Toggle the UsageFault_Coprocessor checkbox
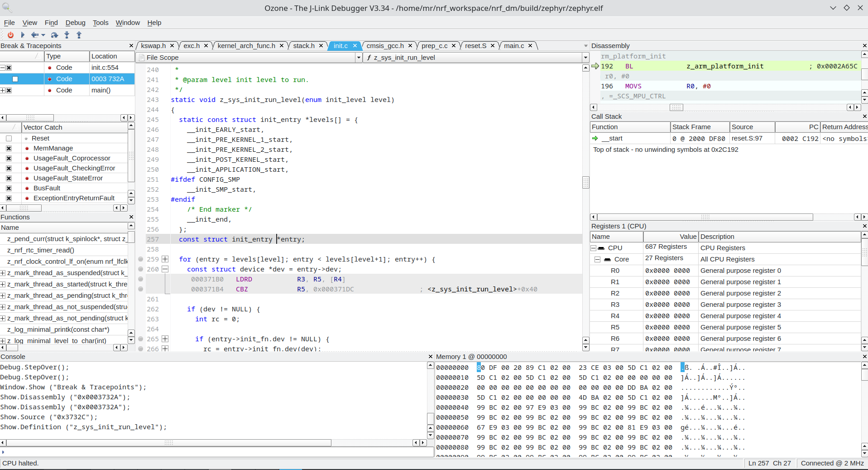 coord(9,158)
